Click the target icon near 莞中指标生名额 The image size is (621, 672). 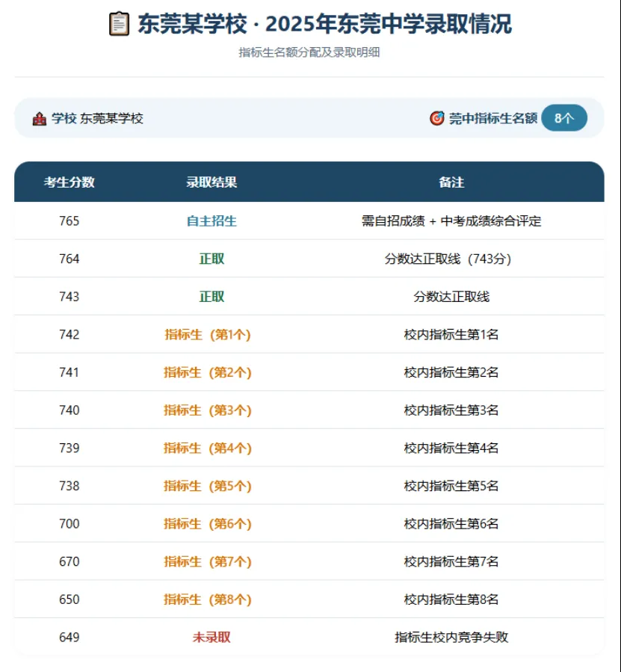click(436, 118)
